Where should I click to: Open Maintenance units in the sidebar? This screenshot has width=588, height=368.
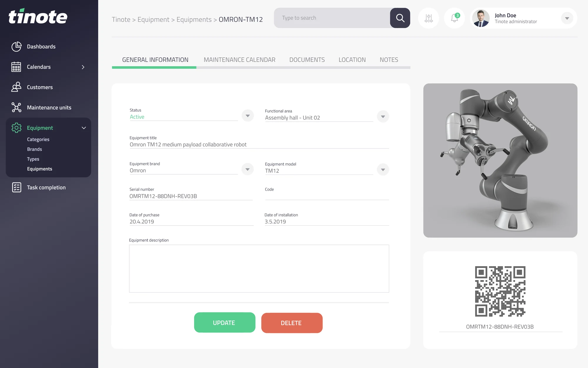49,107
